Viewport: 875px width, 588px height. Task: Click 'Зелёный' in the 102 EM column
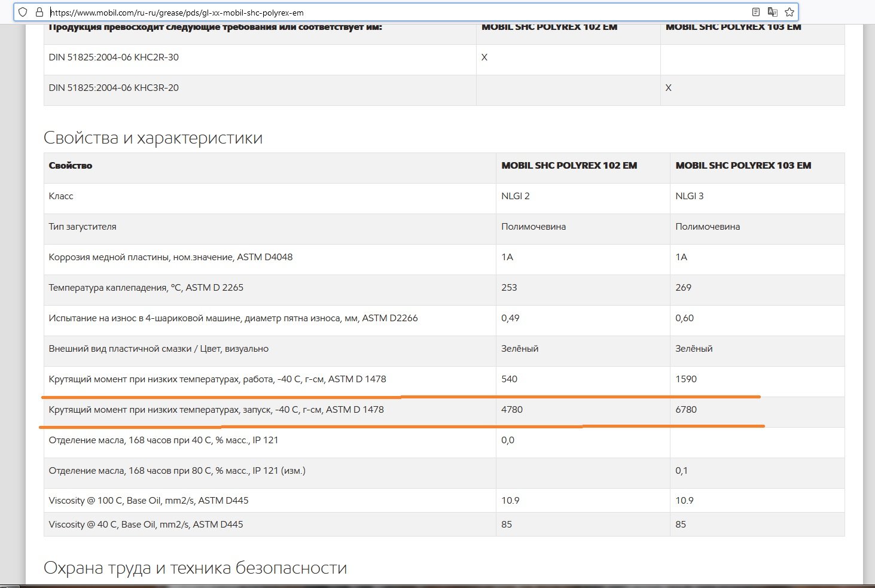[520, 349]
